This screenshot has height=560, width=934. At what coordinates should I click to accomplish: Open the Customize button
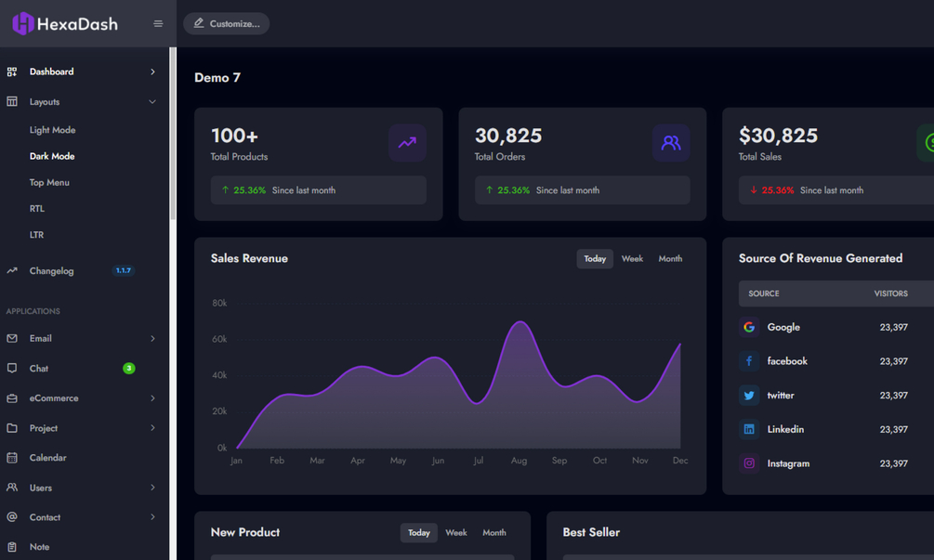click(x=227, y=24)
